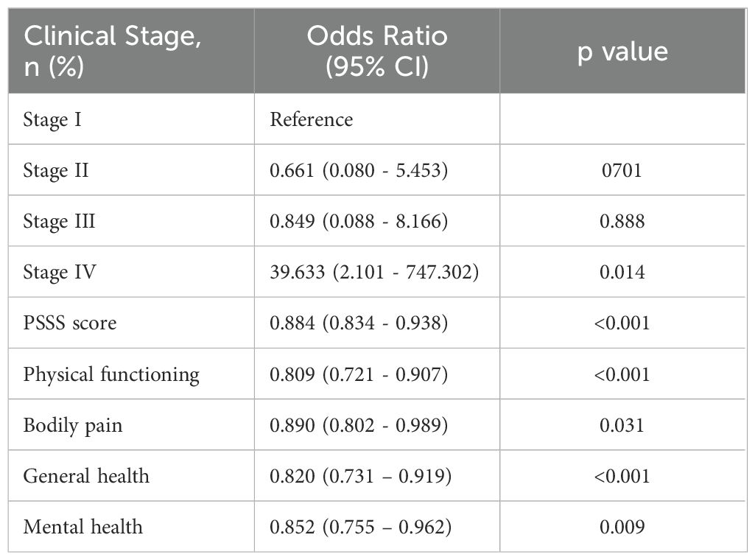Click the Odds Ratio (95% CI) header
755x560 pixels.
(x=377, y=51)
